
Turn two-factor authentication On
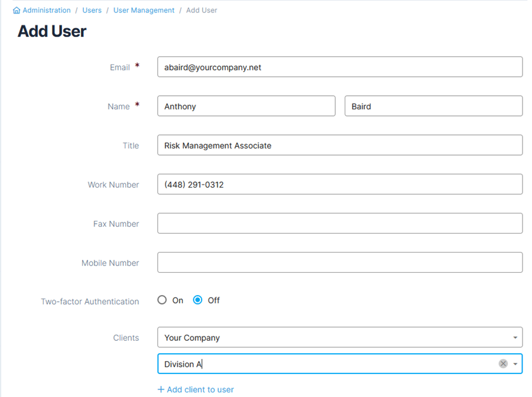(x=162, y=300)
